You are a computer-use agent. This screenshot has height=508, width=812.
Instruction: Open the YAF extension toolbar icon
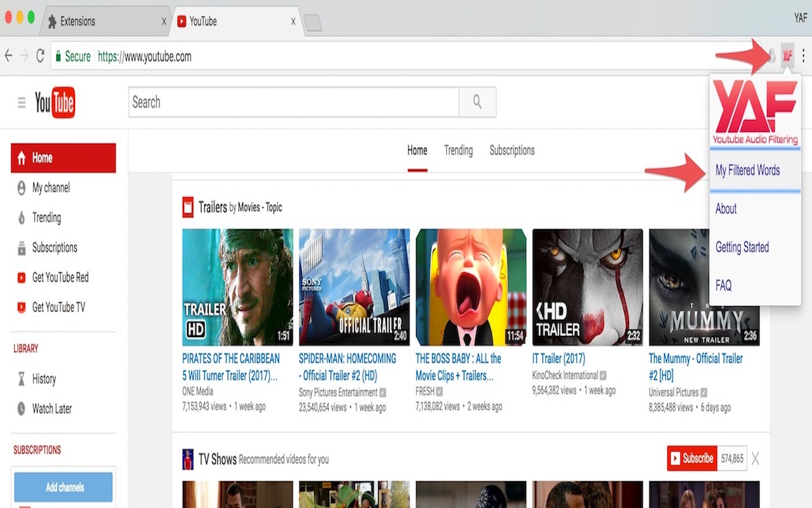tap(787, 56)
